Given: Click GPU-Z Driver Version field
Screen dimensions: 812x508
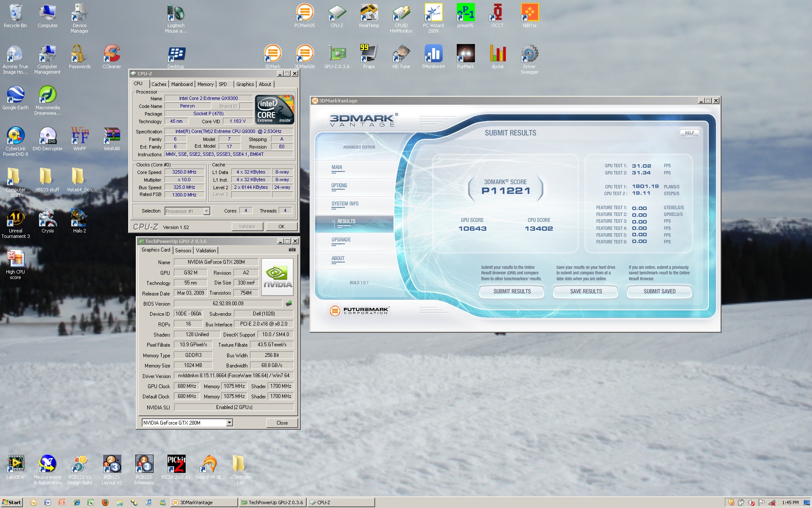Looking at the screenshot, I should click(234, 375).
